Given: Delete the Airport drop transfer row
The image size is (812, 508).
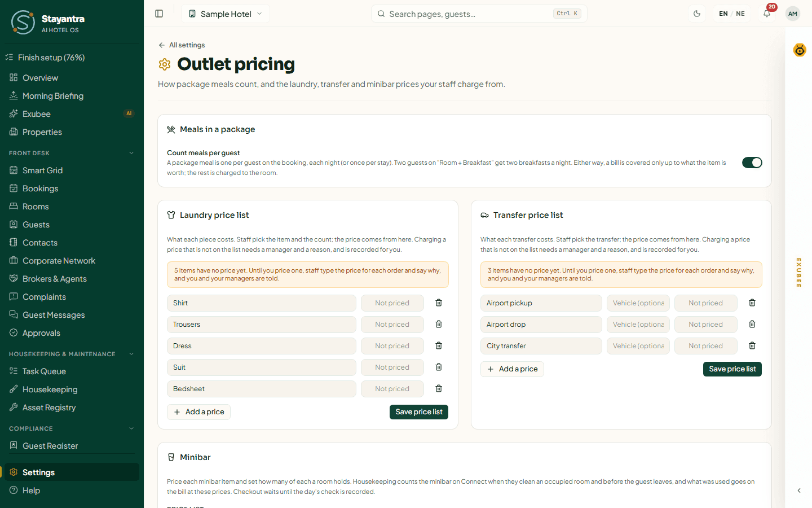Looking at the screenshot, I should click(752, 325).
